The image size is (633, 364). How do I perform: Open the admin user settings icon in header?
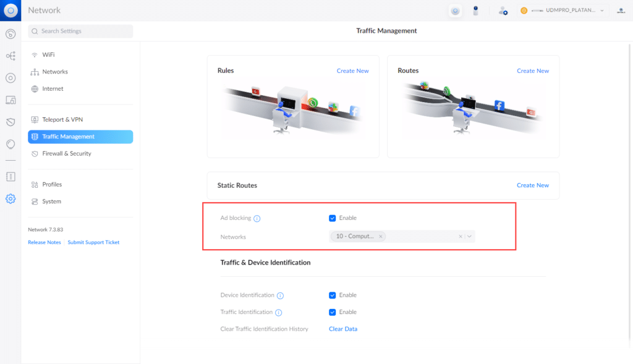tap(503, 11)
